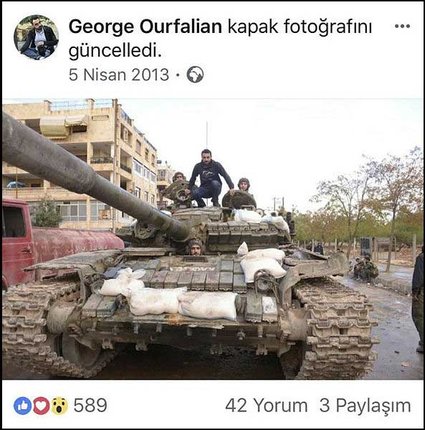The width and height of the screenshot is (425, 430).
Task: View the 3 Paylaşım shares
Action: (x=365, y=406)
